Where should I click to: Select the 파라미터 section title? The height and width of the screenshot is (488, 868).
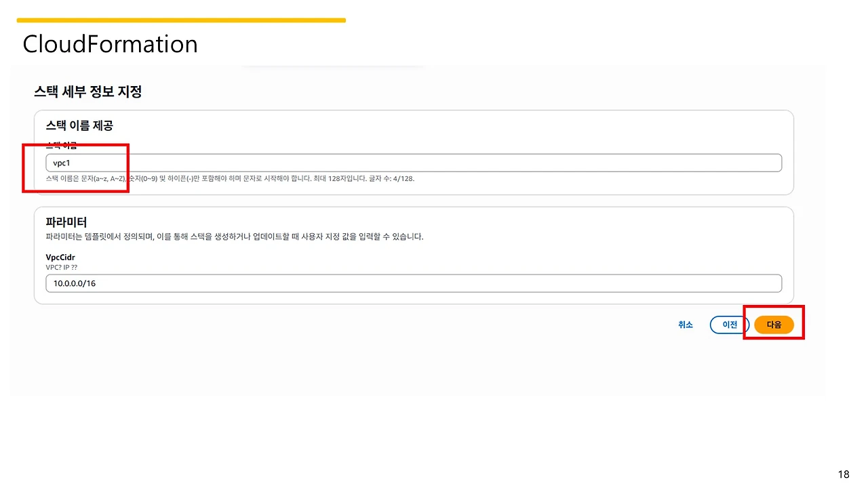click(66, 222)
